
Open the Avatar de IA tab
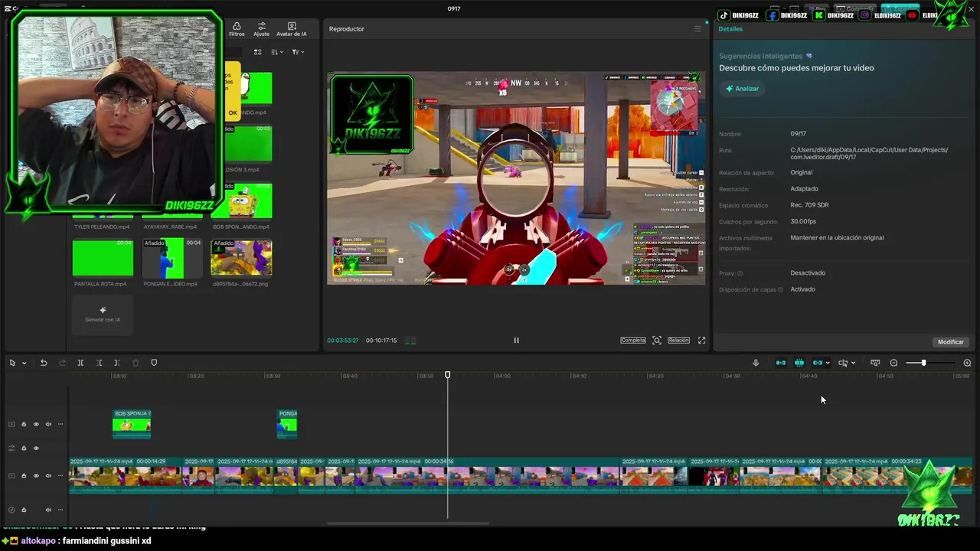(291, 29)
